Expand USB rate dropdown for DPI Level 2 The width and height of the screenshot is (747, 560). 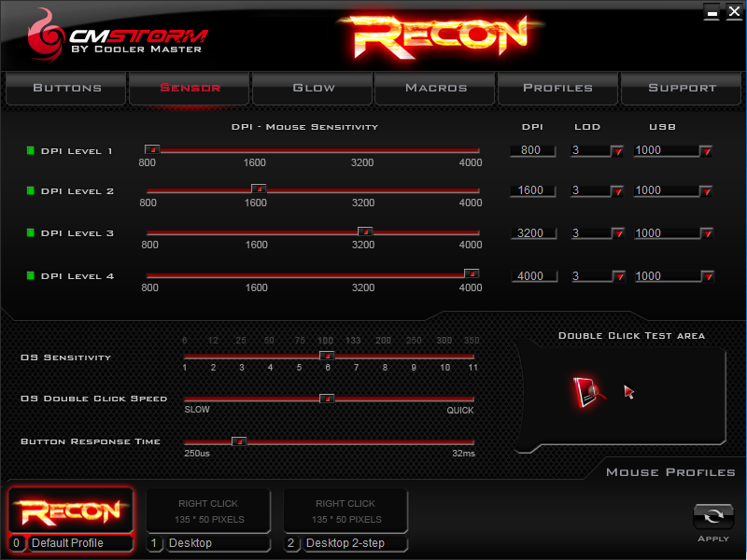[706, 191]
